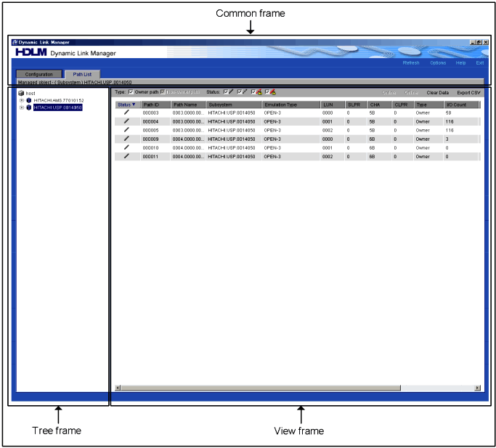
Task: Click the Export CSV button
Action: coord(468,93)
